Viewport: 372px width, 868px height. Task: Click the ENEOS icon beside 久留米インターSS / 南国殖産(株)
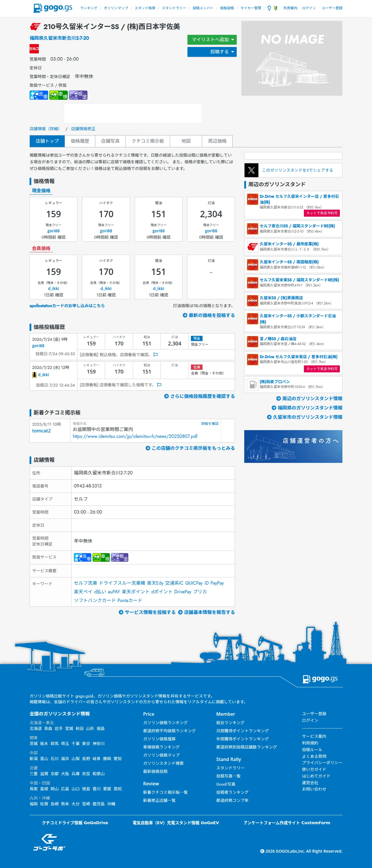coord(252,265)
